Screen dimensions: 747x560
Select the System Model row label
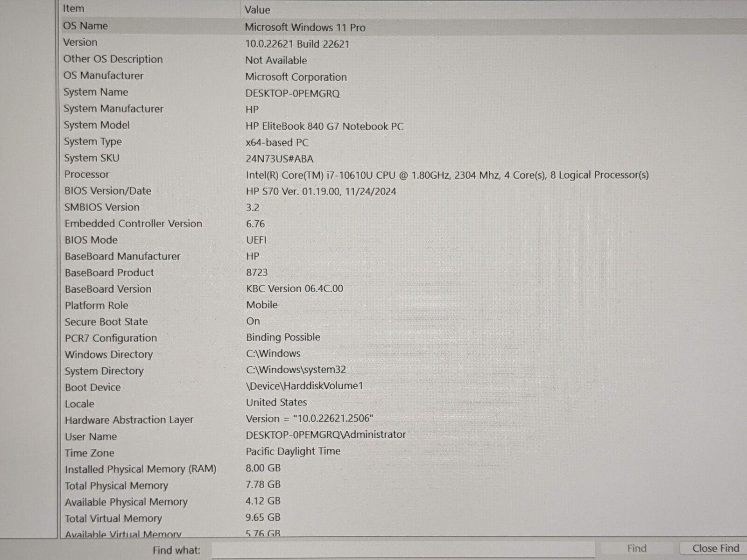(x=97, y=125)
